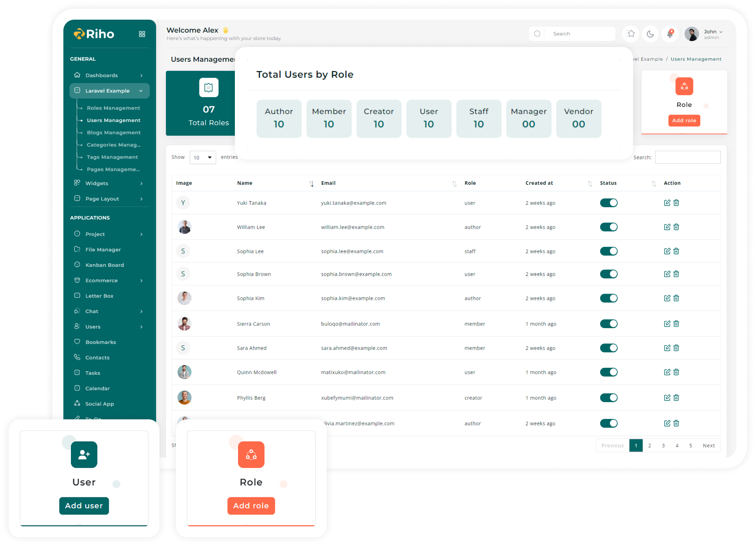Open the show entries dropdown
This screenshot has width=756, height=546.
coord(203,157)
